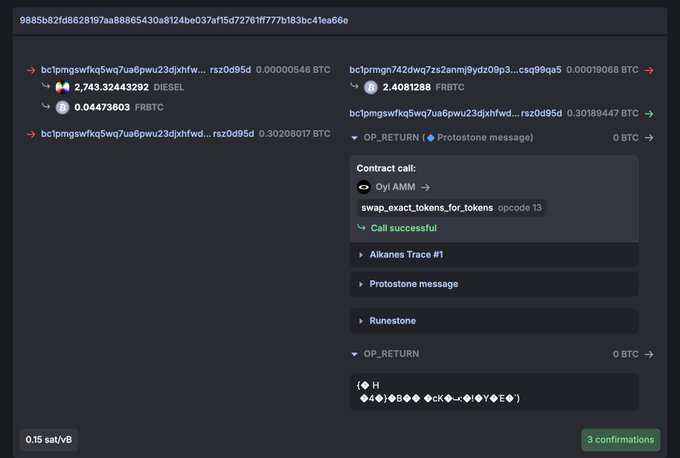Image resolution: width=680 pixels, height=458 pixels.
Task: Click swap_exact_tokens_for_tokens opcode 13 chip
Action: pyautogui.click(x=451, y=208)
